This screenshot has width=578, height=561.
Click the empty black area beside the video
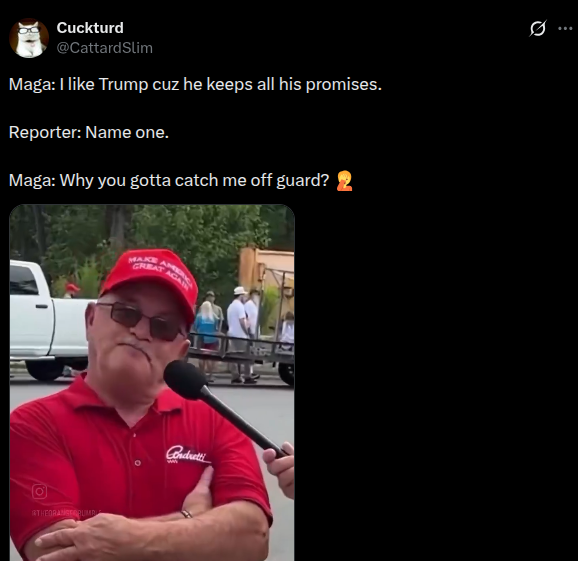[x=435, y=383]
